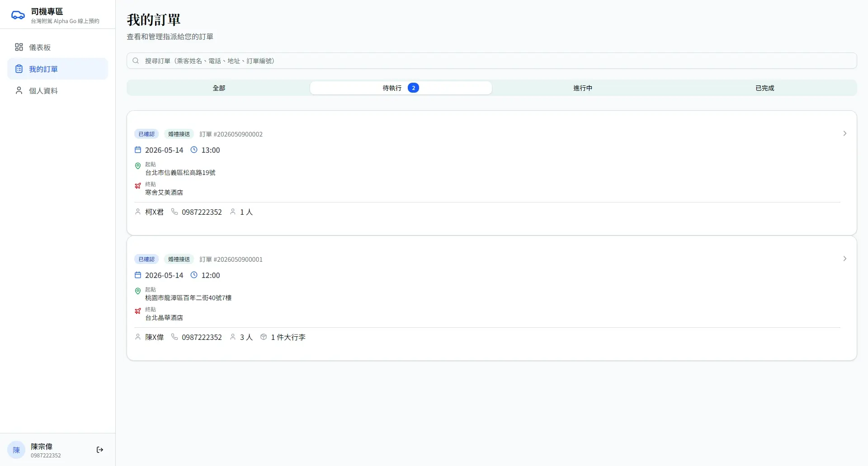
Task: Click the search magnifier icon
Action: [136, 61]
